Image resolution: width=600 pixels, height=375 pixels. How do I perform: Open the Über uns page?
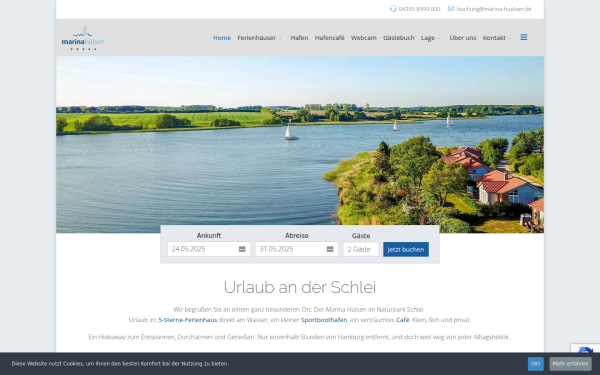463,38
